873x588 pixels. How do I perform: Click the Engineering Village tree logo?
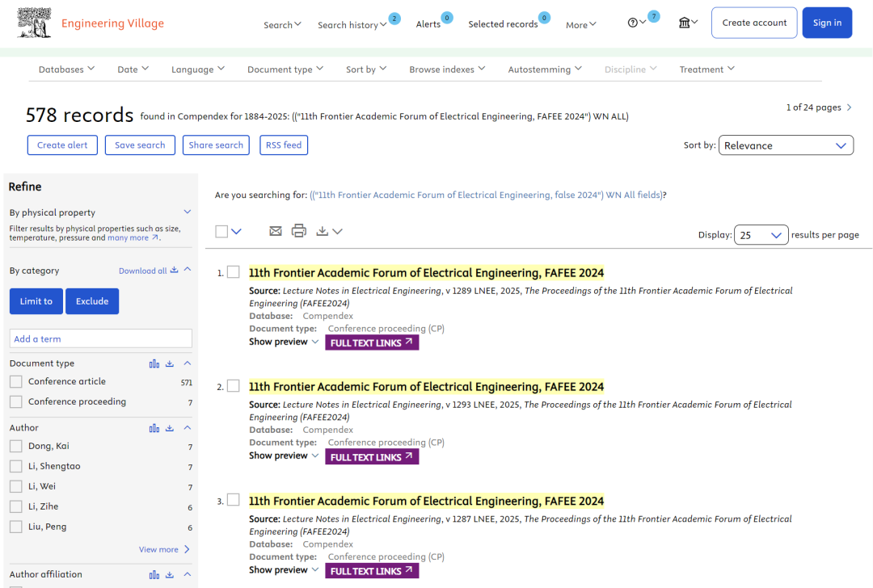[x=34, y=23]
